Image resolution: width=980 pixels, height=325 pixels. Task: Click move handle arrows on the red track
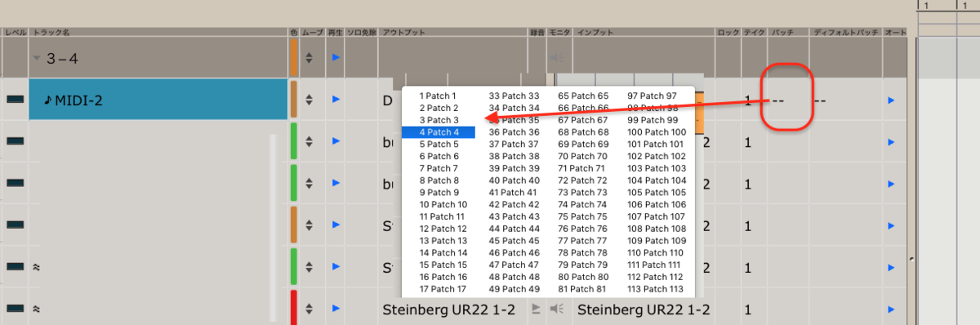click(x=309, y=309)
